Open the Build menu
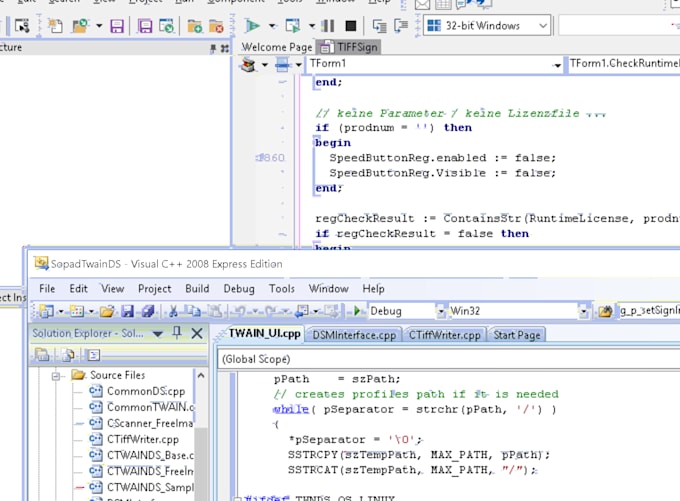Viewport: 680px width, 501px height. pyautogui.click(x=197, y=288)
